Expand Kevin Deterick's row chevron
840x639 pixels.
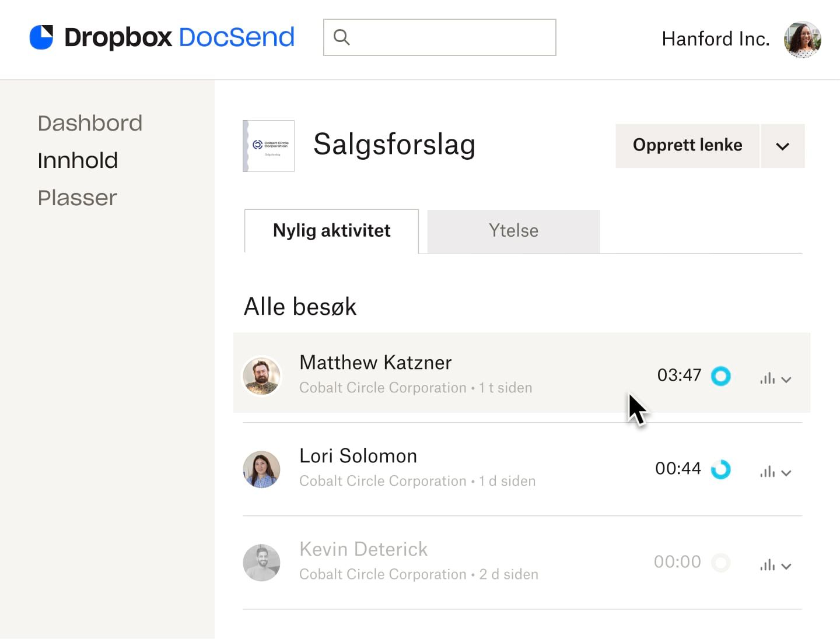(x=786, y=566)
